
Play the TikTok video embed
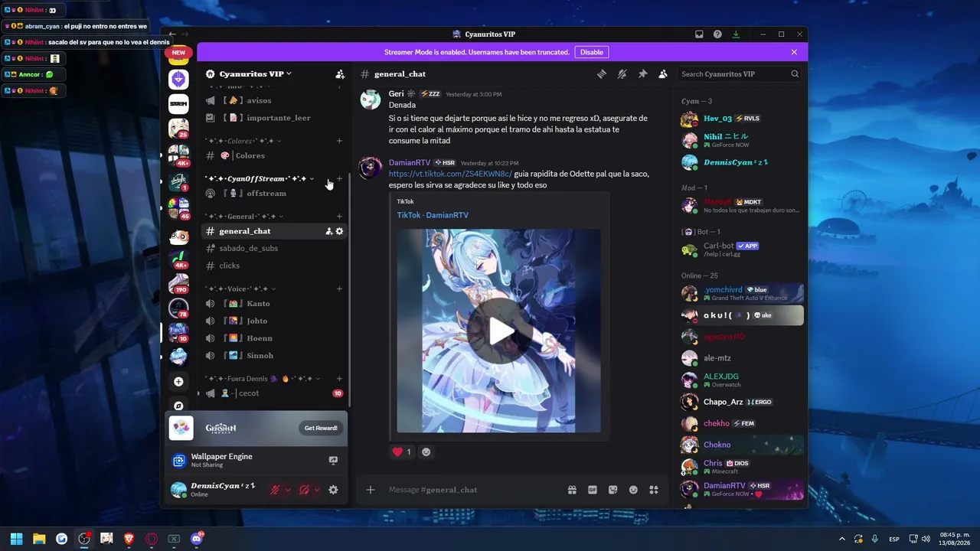point(501,331)
